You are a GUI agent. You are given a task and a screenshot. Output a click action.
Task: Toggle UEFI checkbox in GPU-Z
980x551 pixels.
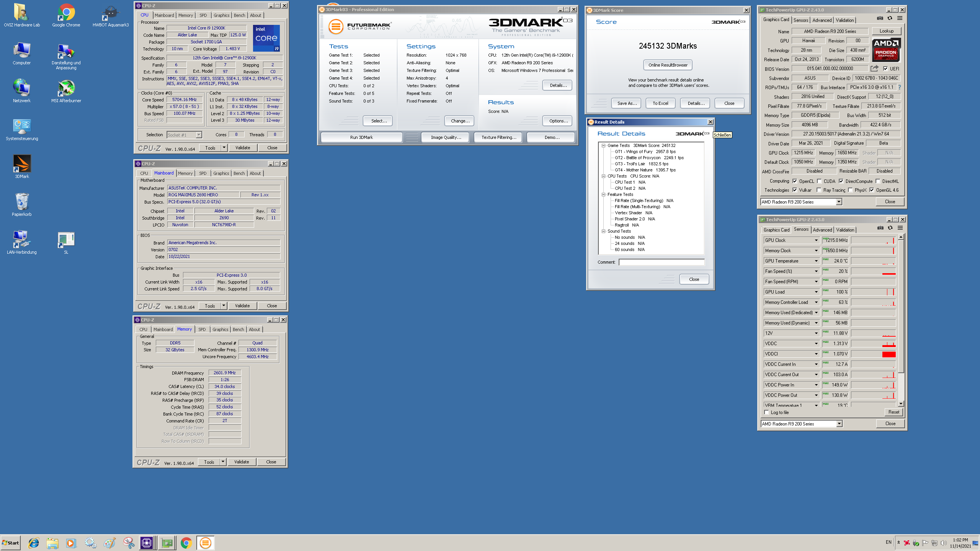(885, 69)
